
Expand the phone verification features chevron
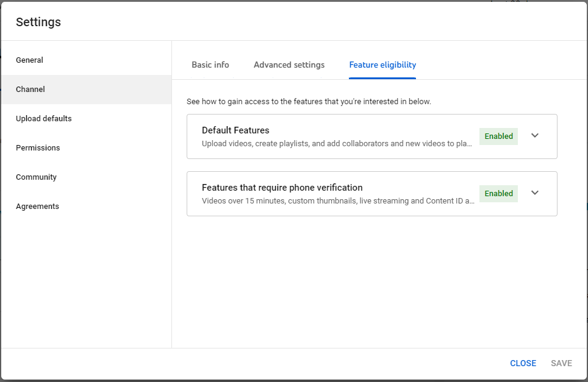(x=535, y=193)
